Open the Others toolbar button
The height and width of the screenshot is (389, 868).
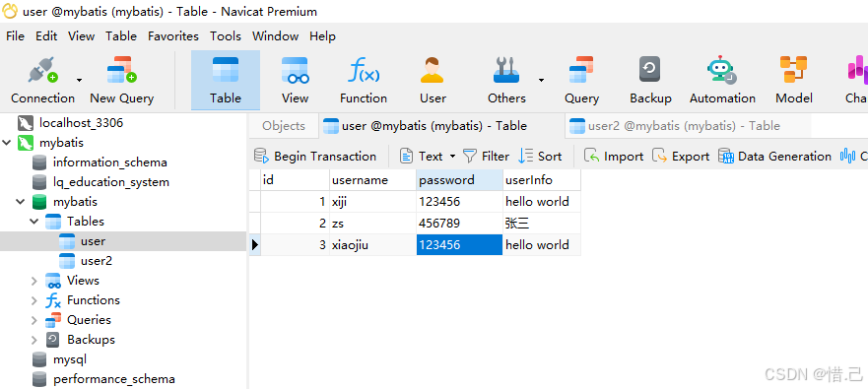pos(506,80)
